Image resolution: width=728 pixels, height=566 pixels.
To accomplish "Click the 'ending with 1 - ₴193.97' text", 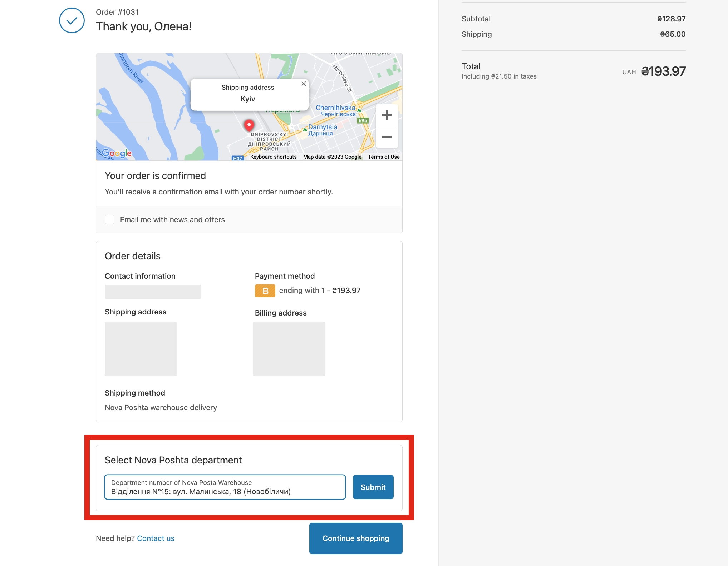I will coord(320,291).
